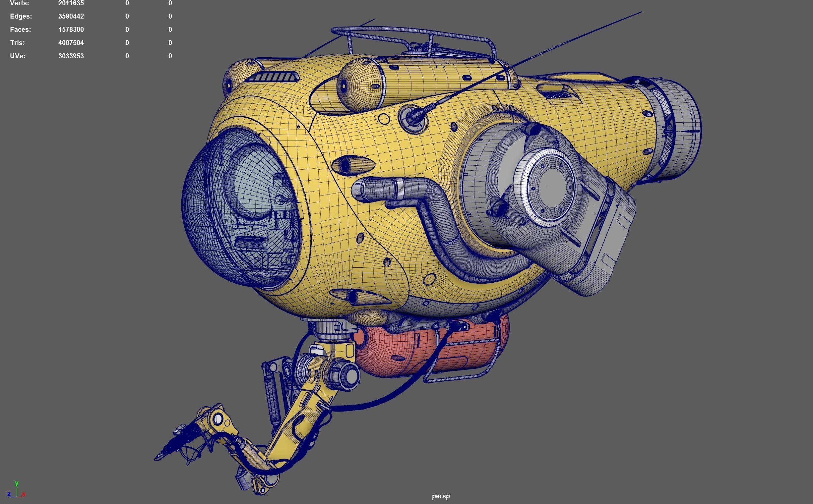Click the Faces count 1578300

coord(71,30)
